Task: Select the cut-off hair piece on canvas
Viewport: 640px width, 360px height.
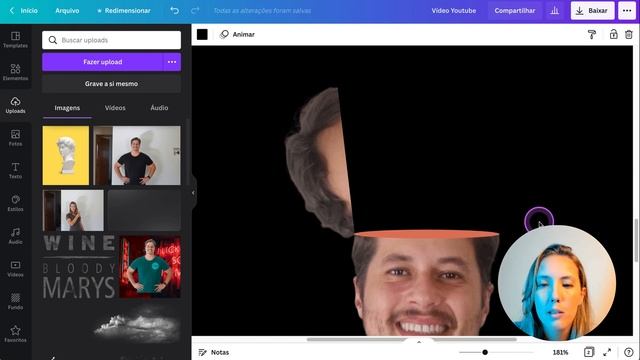Action: (x=319, y=161)
